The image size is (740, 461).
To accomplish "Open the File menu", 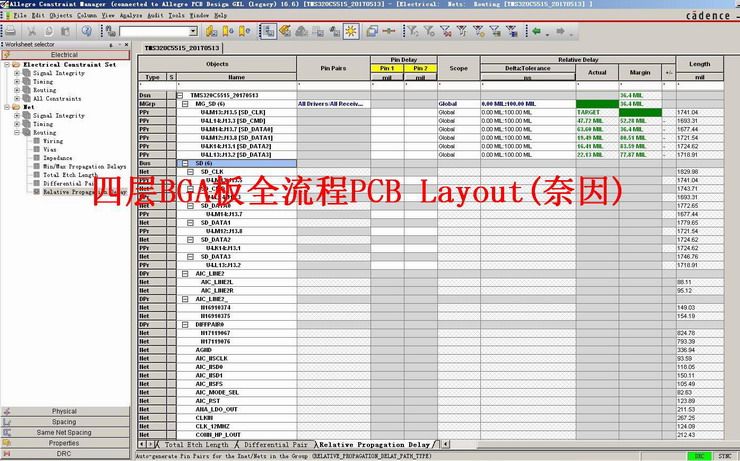I will 20,16.
